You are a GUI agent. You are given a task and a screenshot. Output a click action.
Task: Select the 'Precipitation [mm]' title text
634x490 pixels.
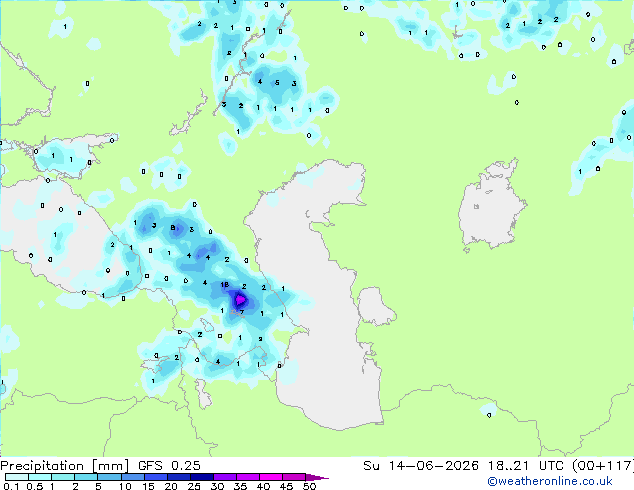coord(65,466)
